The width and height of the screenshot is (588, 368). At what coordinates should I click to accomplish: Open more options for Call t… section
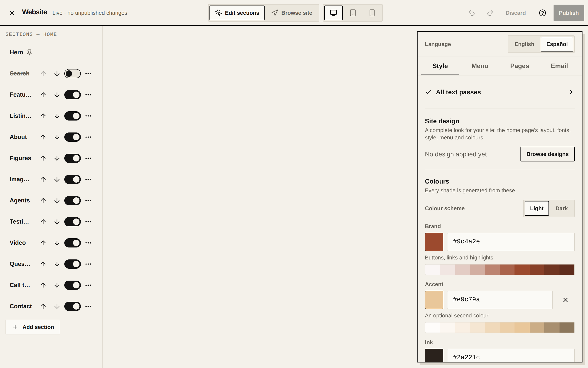(88, 285)
